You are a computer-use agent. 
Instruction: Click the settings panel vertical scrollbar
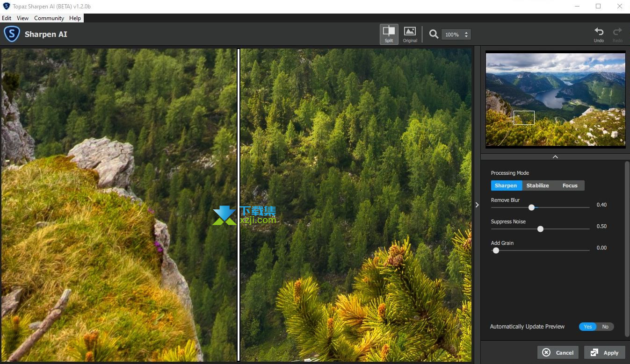(627, 249)
